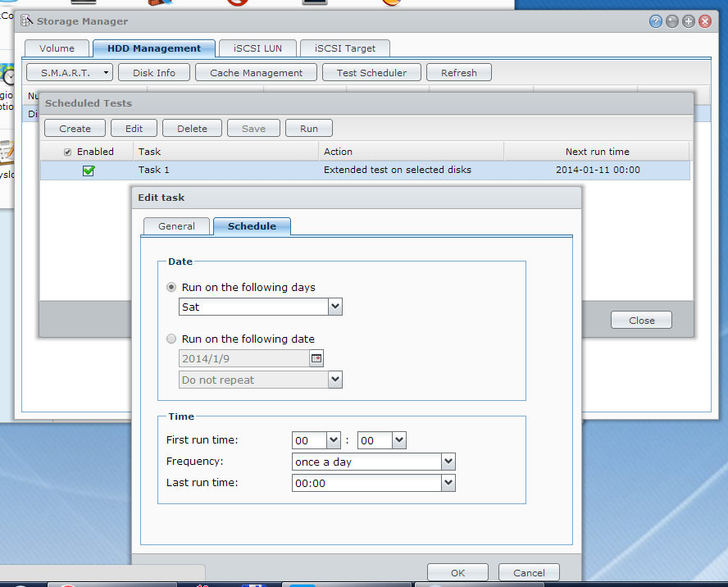Select the Task 1 row in the list
Viewport: 728px width, 587px height.
click(230, 171)
